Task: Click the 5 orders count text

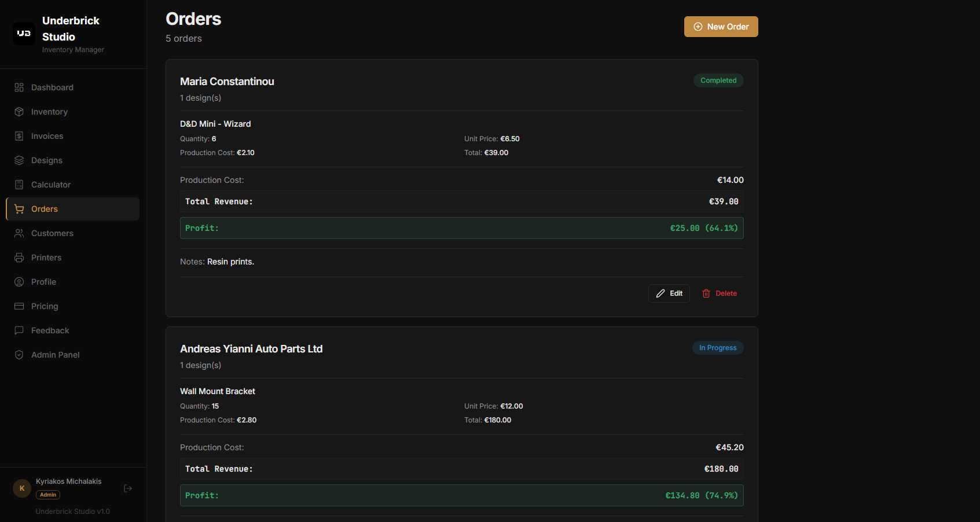Action: pyautogui.click(x=183, y=38)
